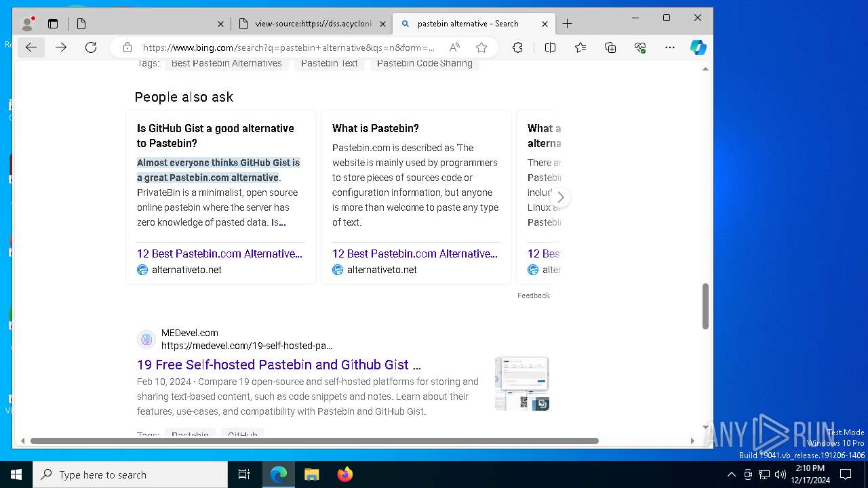Select the Best Pastebin Alternatives tag
This screenshot has height=488, width=868.
point(226,63)
